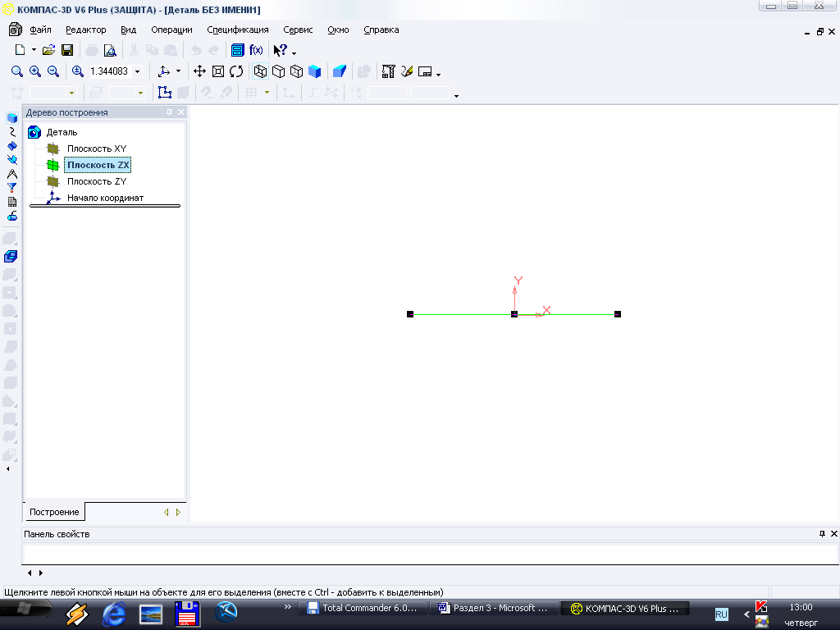Image resolution: width=840 pixels, height=630 pixels.
Task: Select the part editing blue cube panel switch
Action: click(12, 118)
